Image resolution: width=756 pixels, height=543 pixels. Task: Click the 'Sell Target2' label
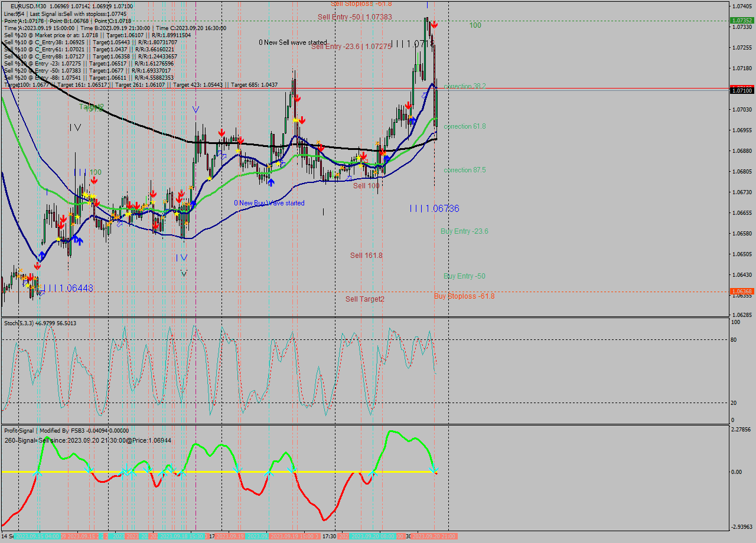point(365,299)
